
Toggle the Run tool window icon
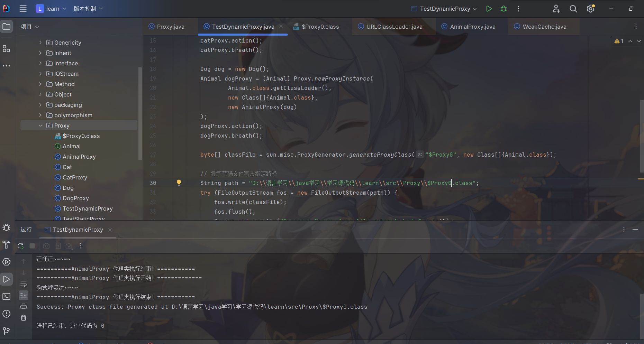click(x=7, y=279)
